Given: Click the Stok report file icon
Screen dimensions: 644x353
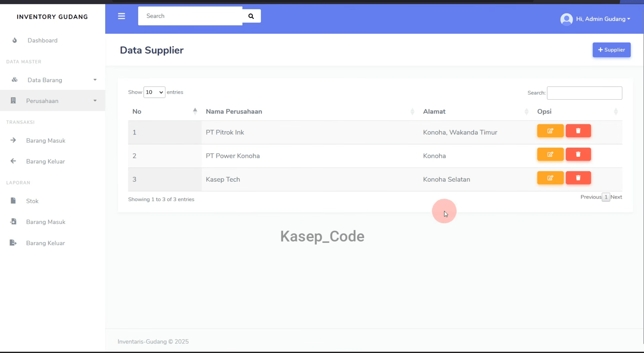Looking at the screenshot, I should (x=13, y=201).
